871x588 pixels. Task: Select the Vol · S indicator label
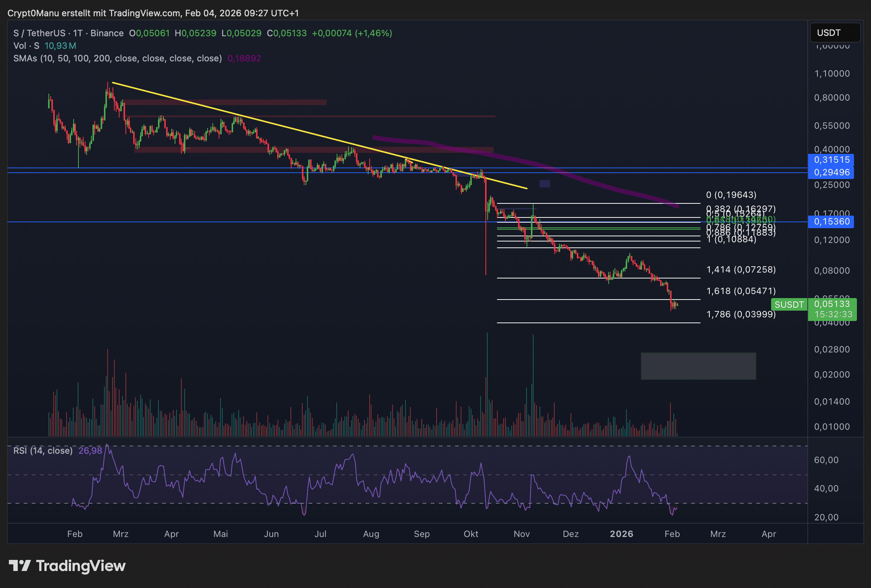[x=26, y=46]
